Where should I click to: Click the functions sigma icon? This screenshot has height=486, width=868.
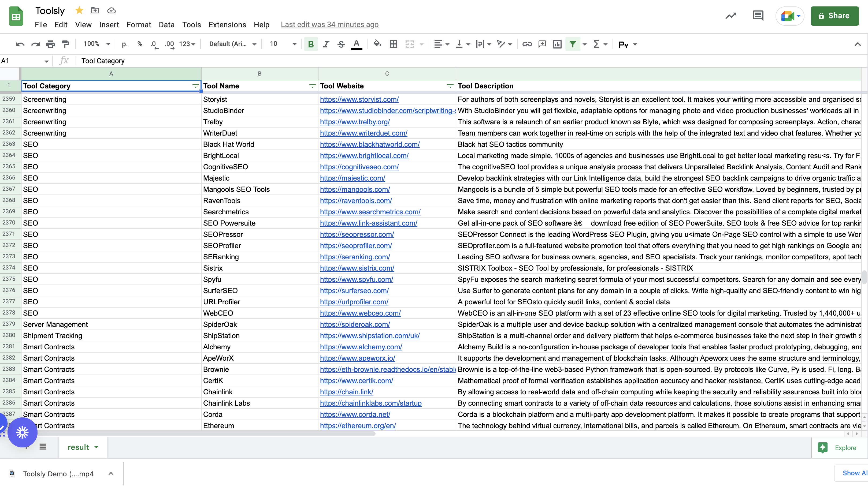tap(596, 44)
